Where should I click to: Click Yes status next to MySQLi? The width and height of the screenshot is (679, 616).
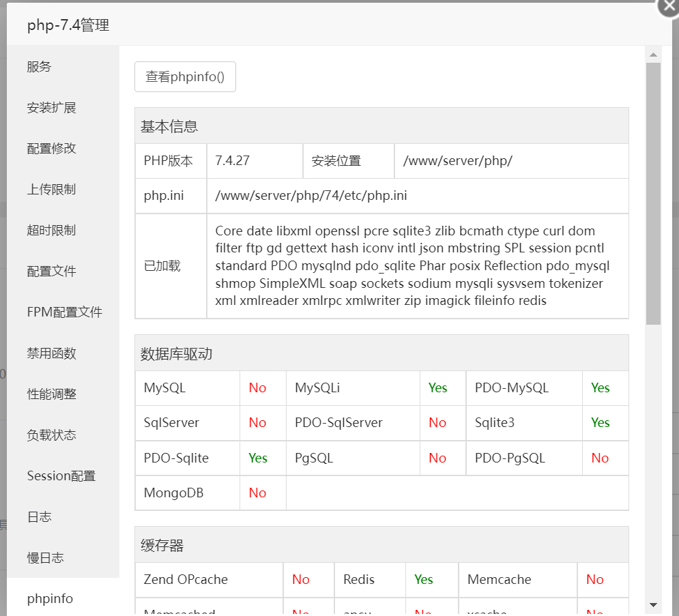(438, 388)
